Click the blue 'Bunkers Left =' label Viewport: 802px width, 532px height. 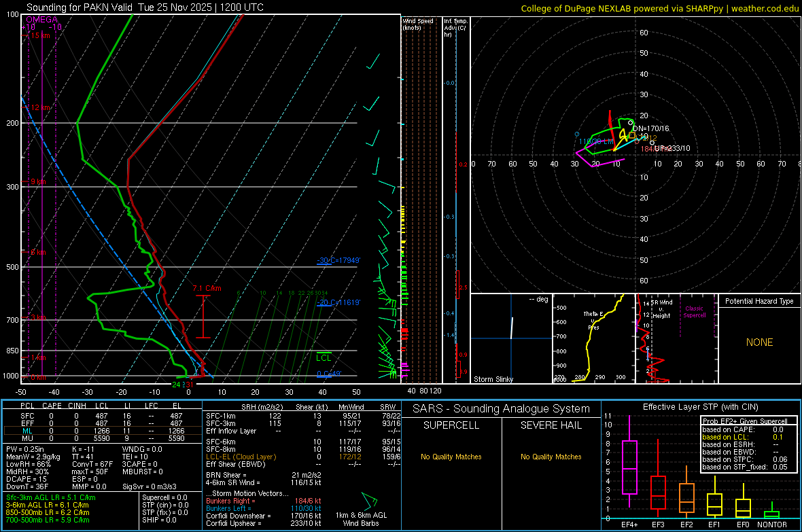(228, 508)
